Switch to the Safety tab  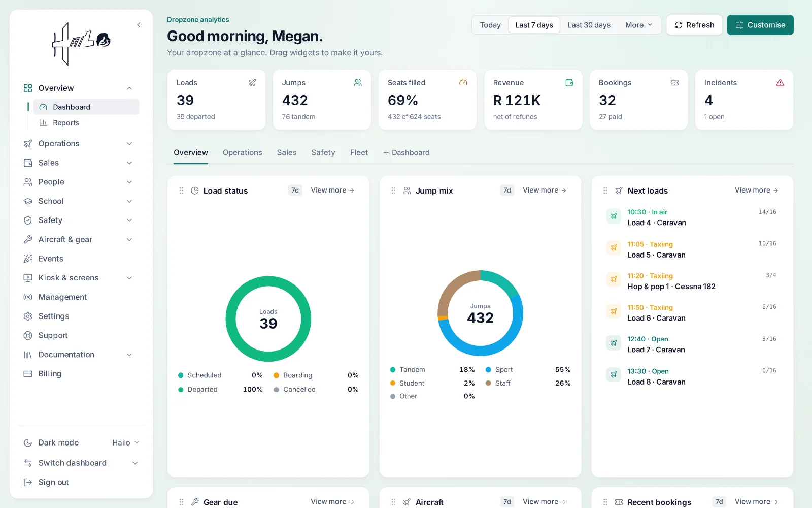pos(323,153)
